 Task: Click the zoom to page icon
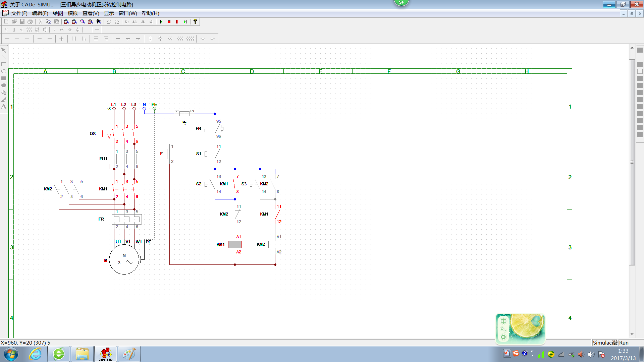click(x=91, y=21)
